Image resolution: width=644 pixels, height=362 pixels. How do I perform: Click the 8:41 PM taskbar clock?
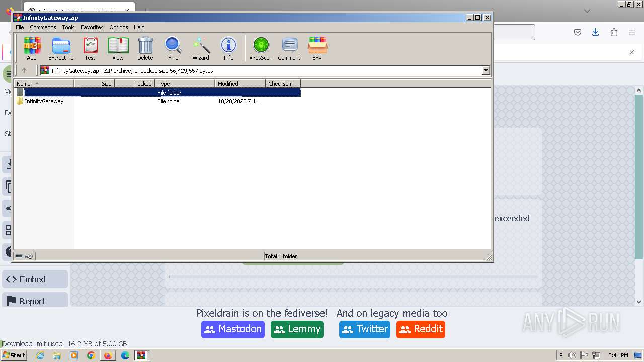tap(618, 355)
